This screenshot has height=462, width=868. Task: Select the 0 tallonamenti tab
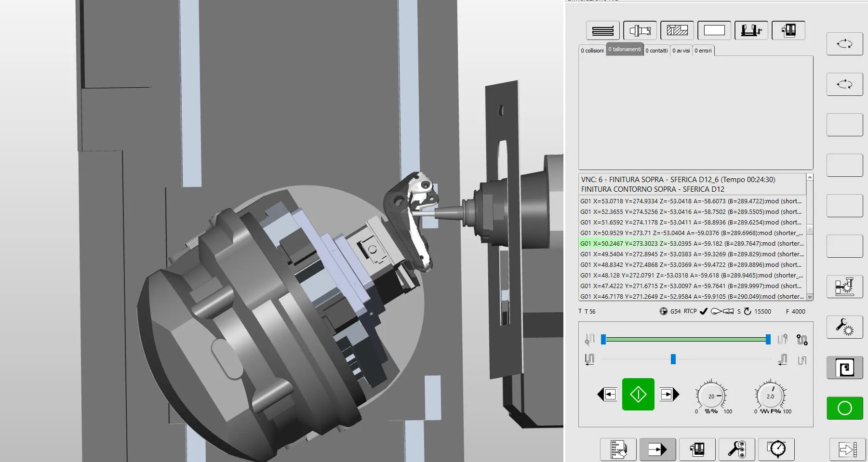[625, 49]
